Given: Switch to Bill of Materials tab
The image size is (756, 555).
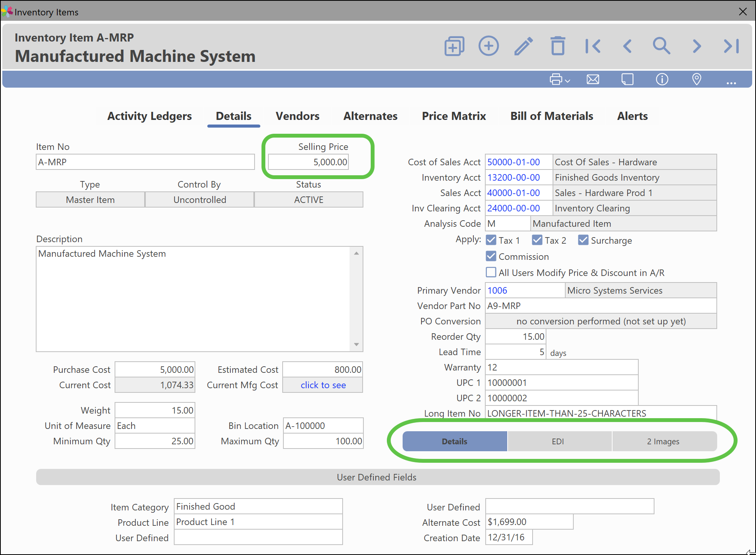Looking at the screenshot, I should click(551, 116).
